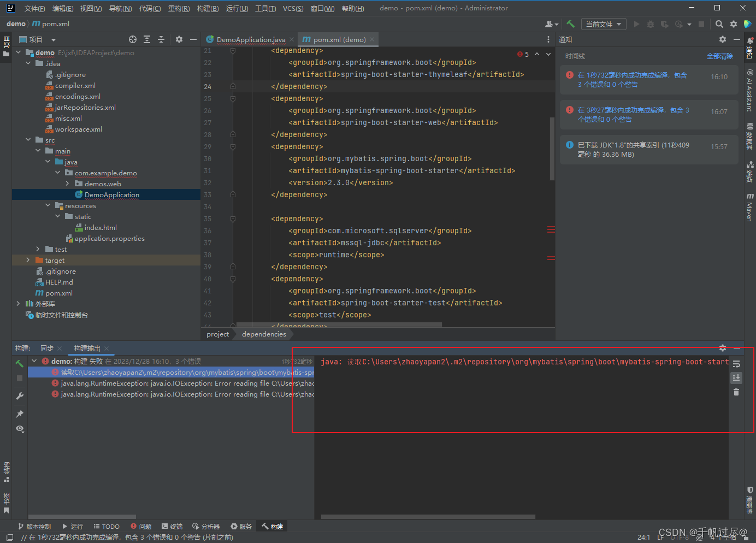Click Expand All icon in project panel
Image resolution: width=756 pixels, height=543 pixels.
pyautogui.click(x=147, y=39)
